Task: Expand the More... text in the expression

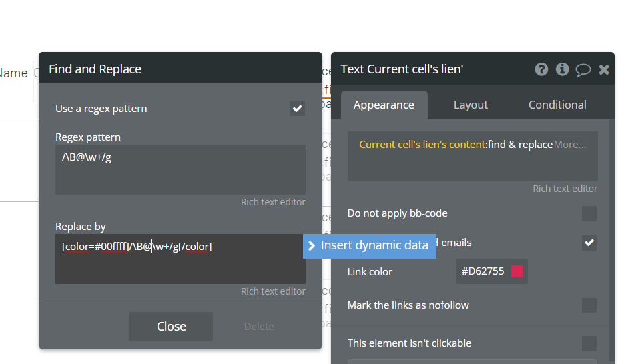Action: 570,145
